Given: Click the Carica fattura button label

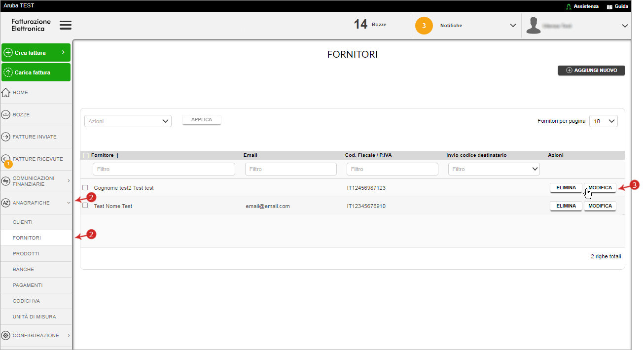Looking at the screenshot, I should coord(33,72).
